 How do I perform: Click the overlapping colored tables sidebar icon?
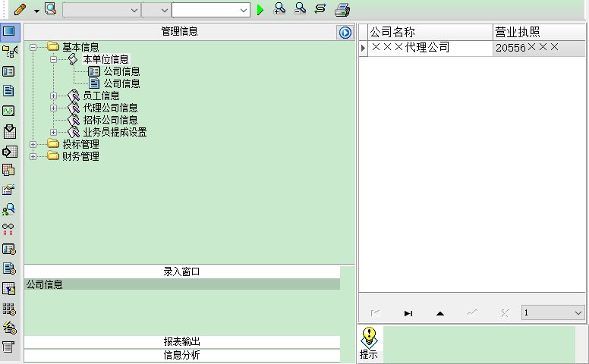8,170
